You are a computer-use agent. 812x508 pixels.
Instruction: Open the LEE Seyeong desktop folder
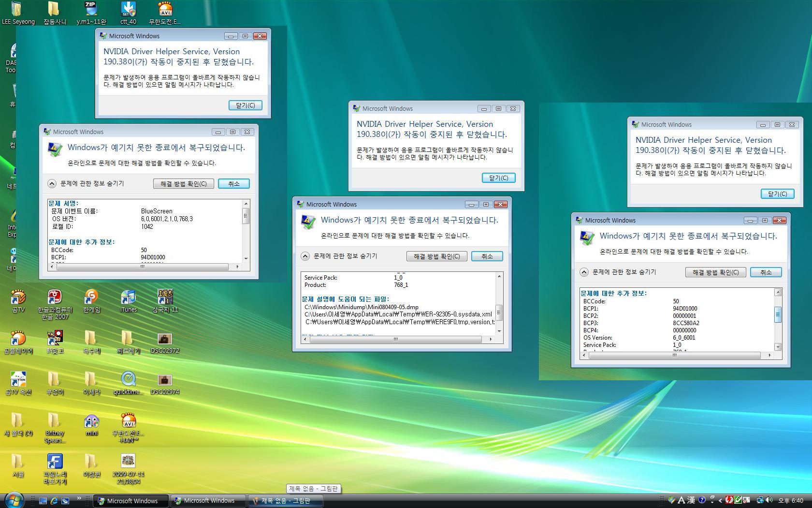18,13
